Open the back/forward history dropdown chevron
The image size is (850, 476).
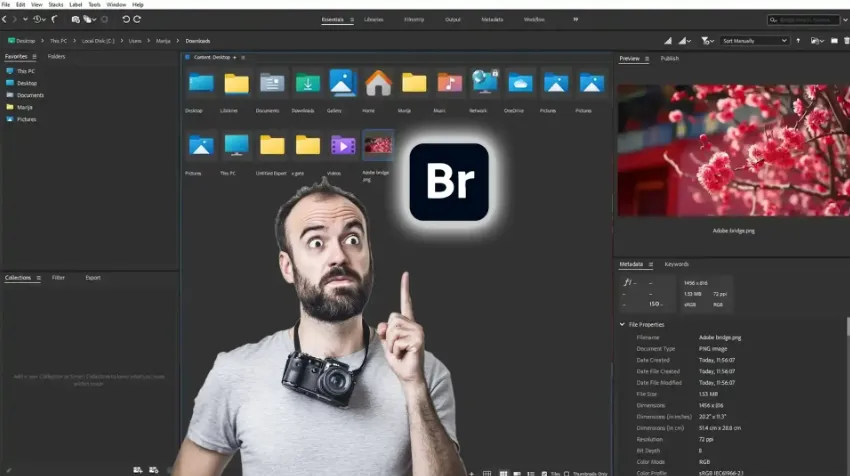pos(25,19)
